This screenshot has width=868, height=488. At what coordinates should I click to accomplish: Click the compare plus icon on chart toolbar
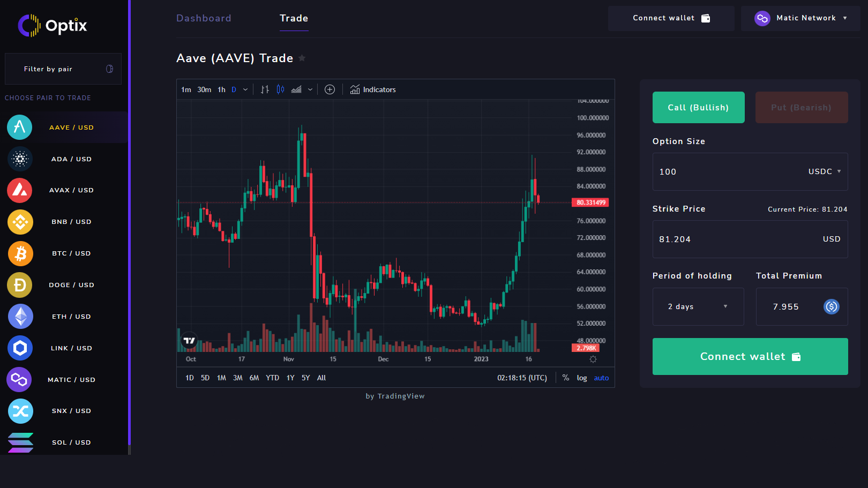coord(330,89)
